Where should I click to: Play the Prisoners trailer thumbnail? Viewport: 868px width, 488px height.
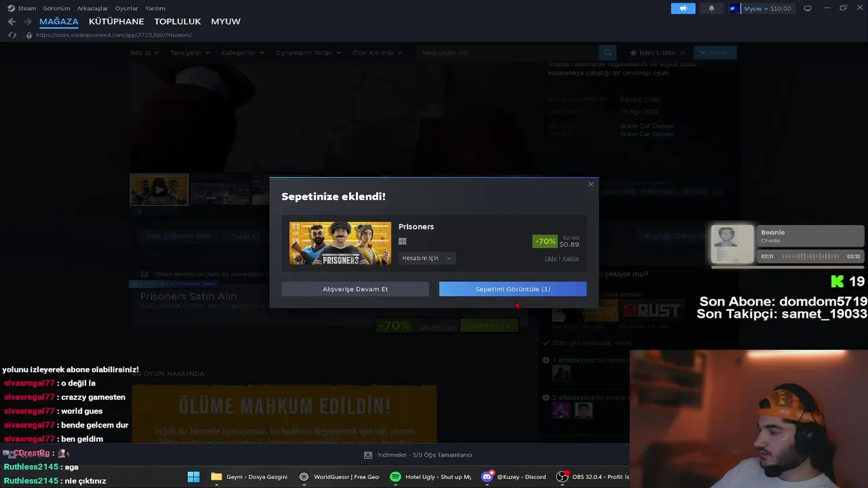tap(159, 190)
